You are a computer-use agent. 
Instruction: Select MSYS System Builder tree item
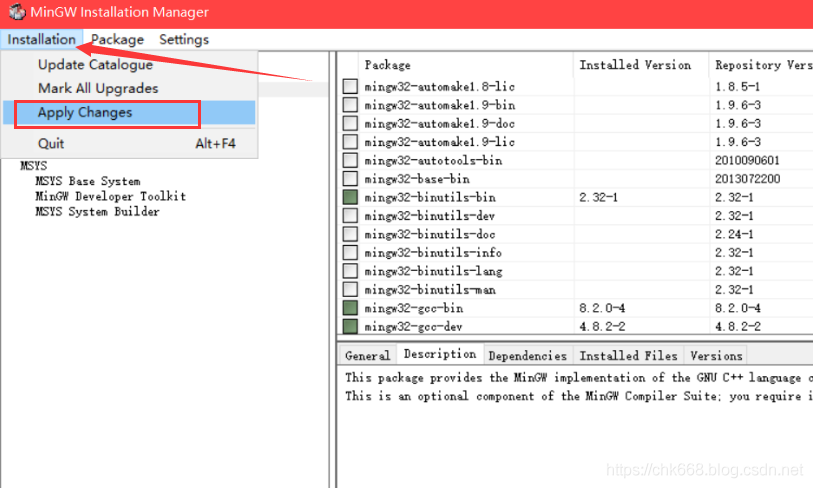97,212
